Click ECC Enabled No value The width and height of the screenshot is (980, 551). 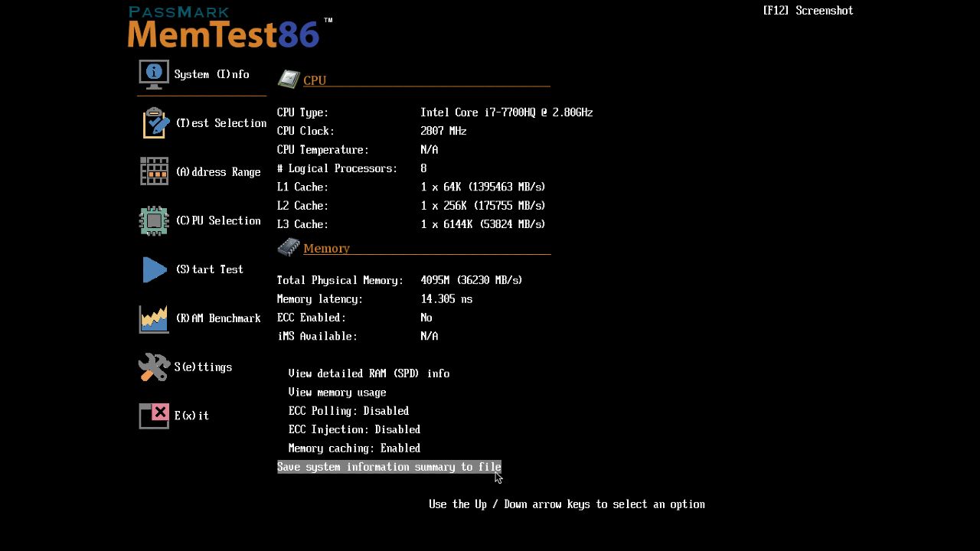pyautogui.click(x=426, y=318)
